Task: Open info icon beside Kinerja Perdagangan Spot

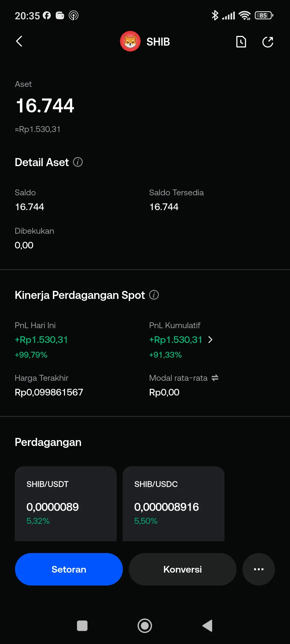Action: pos(154,295)
